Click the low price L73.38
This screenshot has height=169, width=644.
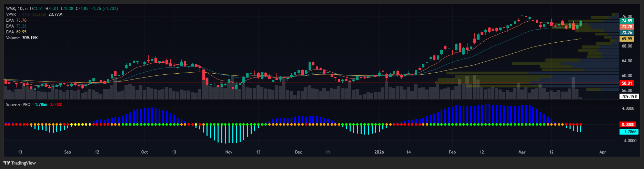(x=67, y=9)
